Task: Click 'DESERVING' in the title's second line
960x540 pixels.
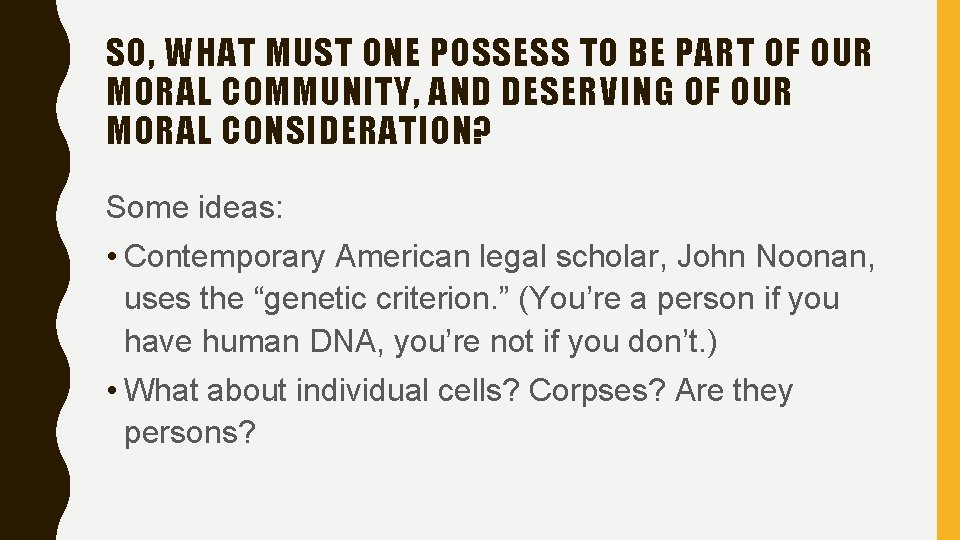Action: point(587,91)
